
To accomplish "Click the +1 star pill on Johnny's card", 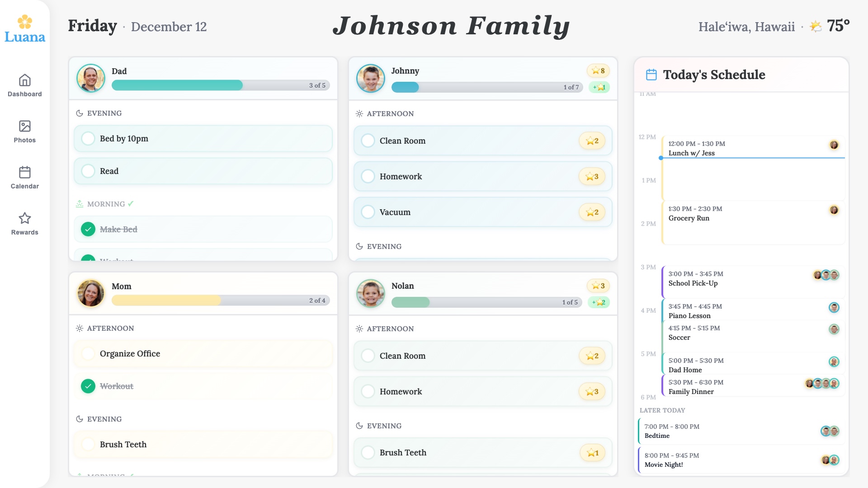I will [599, 87].
